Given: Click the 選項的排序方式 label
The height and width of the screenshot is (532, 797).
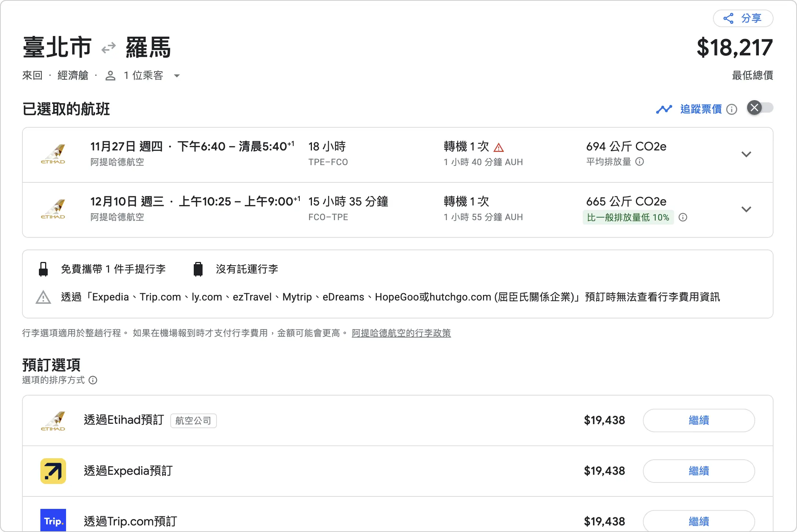Looking at the screenshot, I should 54,380.
